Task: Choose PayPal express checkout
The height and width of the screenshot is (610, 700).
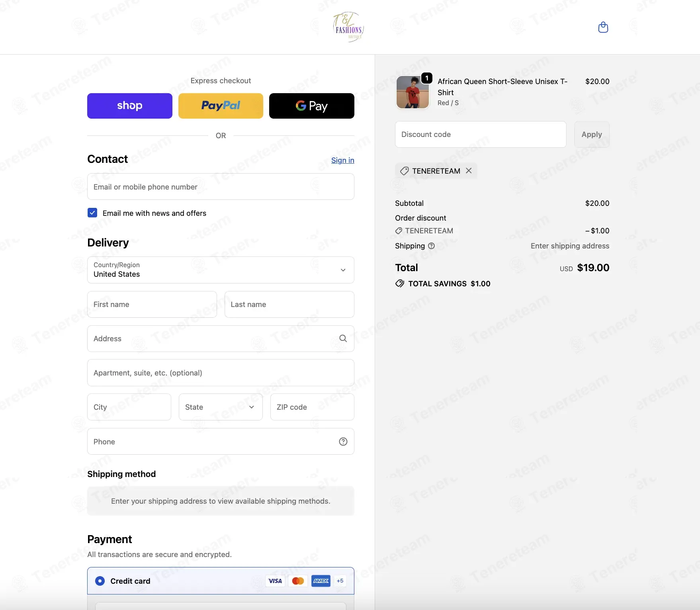Action: coord(221,106)
